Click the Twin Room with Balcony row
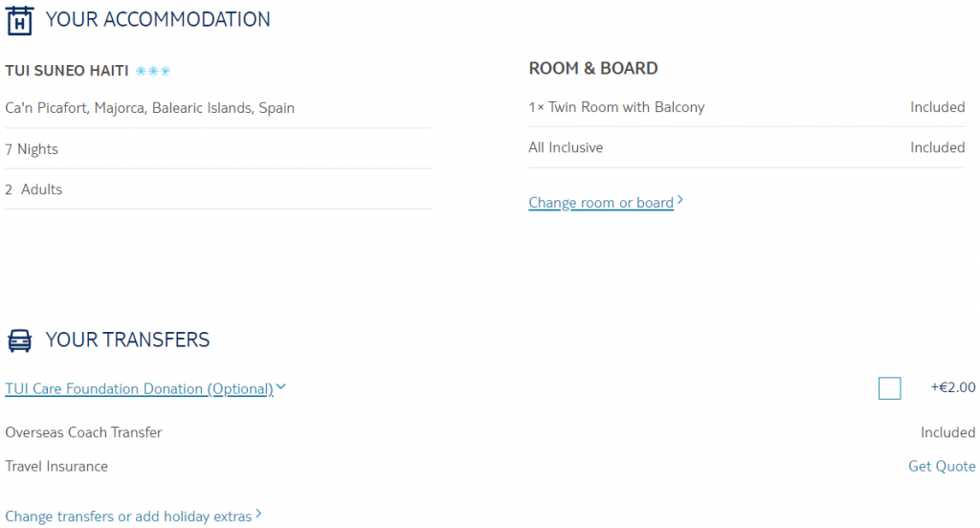 tap(746, 107)
